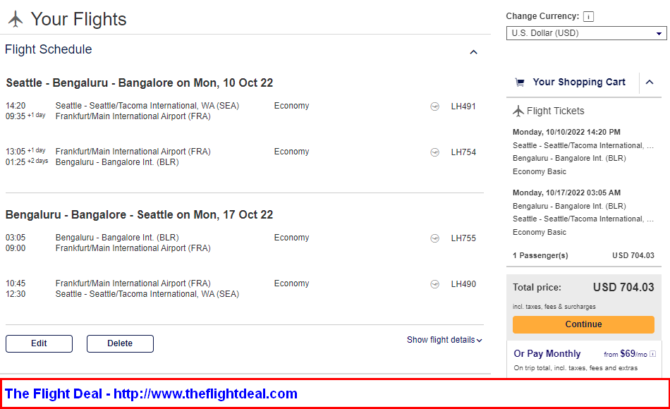Click the Seattle - Bengaluru outbound flight heading

click(x=139, y=83)
